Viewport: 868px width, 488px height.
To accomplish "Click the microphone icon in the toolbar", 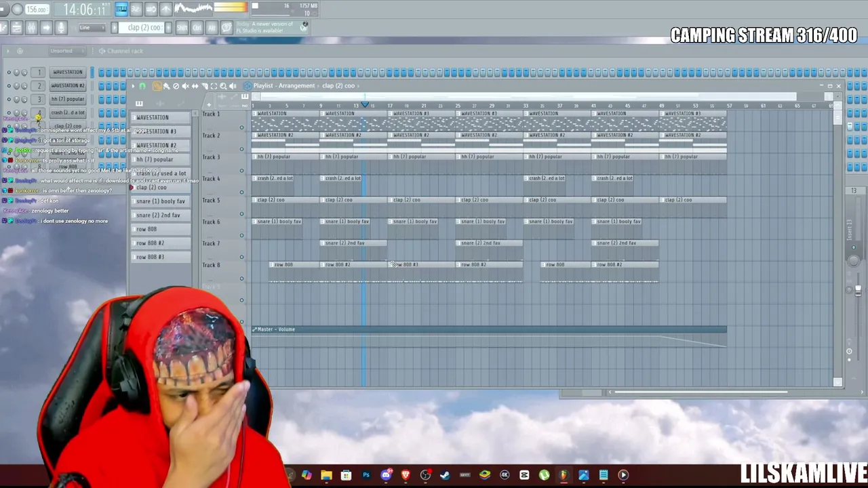I will (61, 28).
